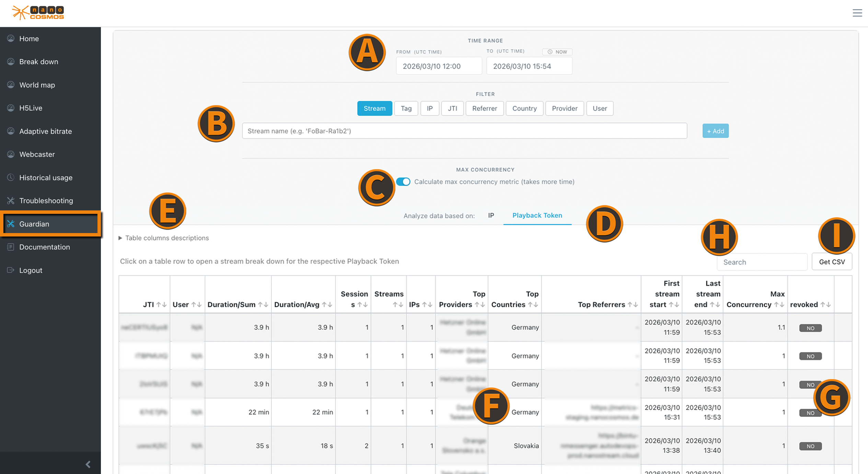Set end time using NOW
The image size is (868, 474).
(x=557, y=52)
